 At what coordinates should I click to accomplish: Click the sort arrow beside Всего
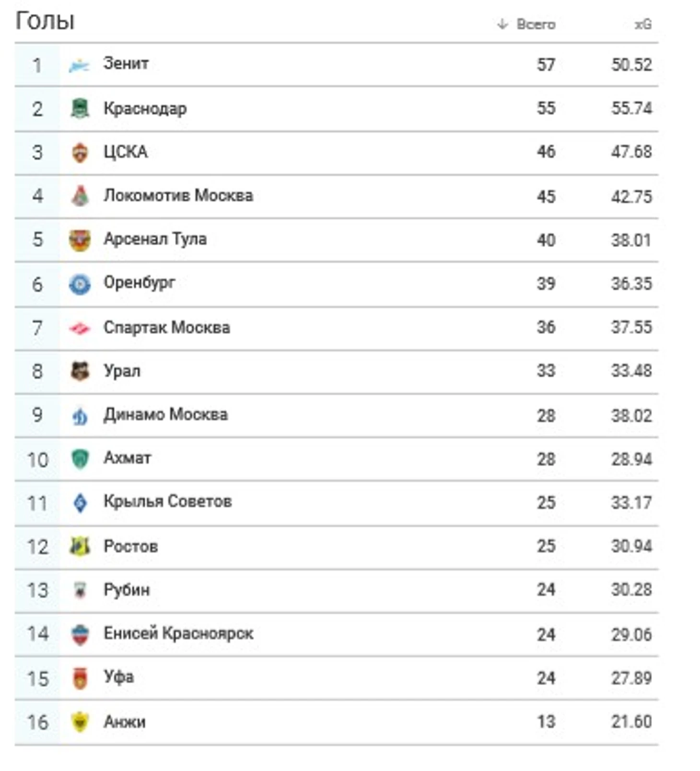click(x=502, y=24)
